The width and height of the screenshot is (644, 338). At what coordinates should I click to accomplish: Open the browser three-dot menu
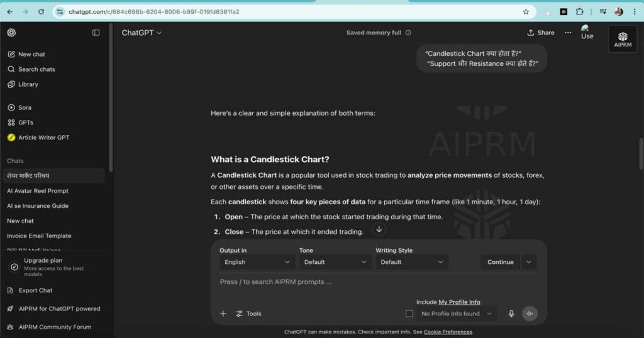coord(635,12)
